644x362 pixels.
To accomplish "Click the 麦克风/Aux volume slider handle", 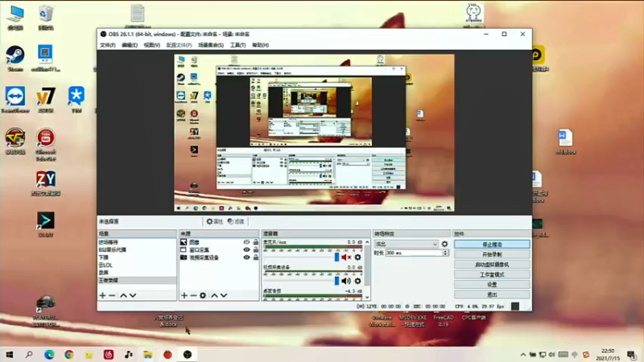I will point(336,257).
